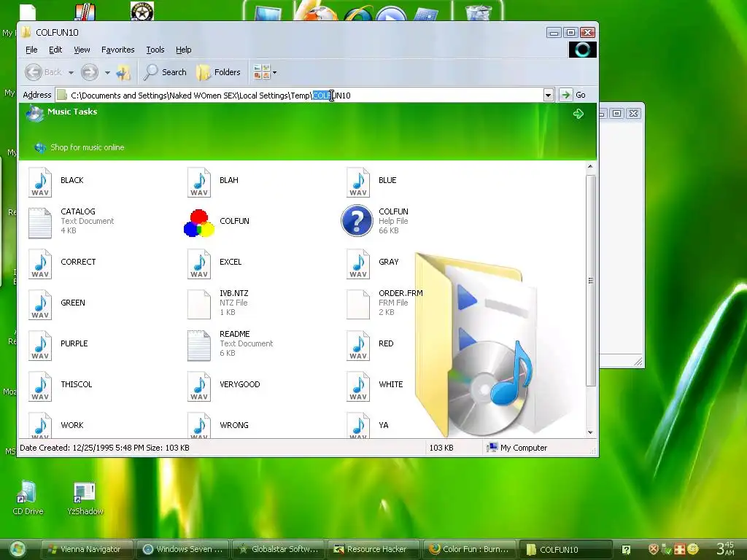Click the scroll up arrow of file list
Image resolution: width=747 pixels, height=560 pixels.
(x=590, y=167)
